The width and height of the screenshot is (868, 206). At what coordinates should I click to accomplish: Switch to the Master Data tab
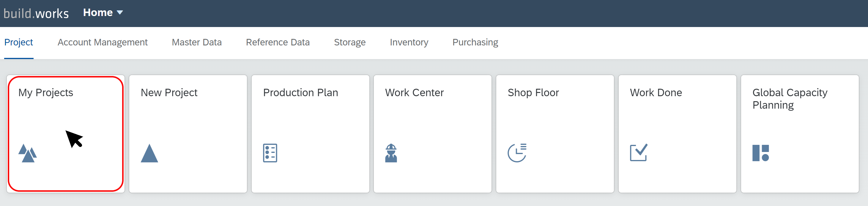196,42
